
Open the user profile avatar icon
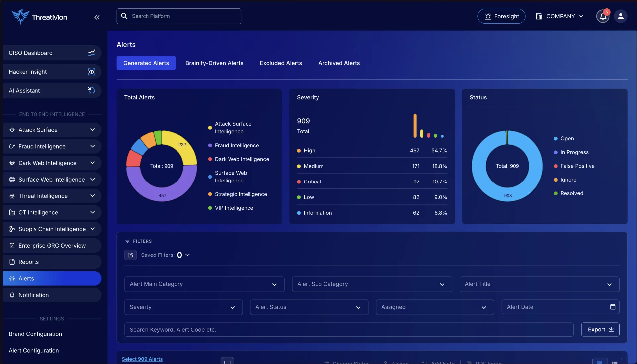(x=621, y=16)
